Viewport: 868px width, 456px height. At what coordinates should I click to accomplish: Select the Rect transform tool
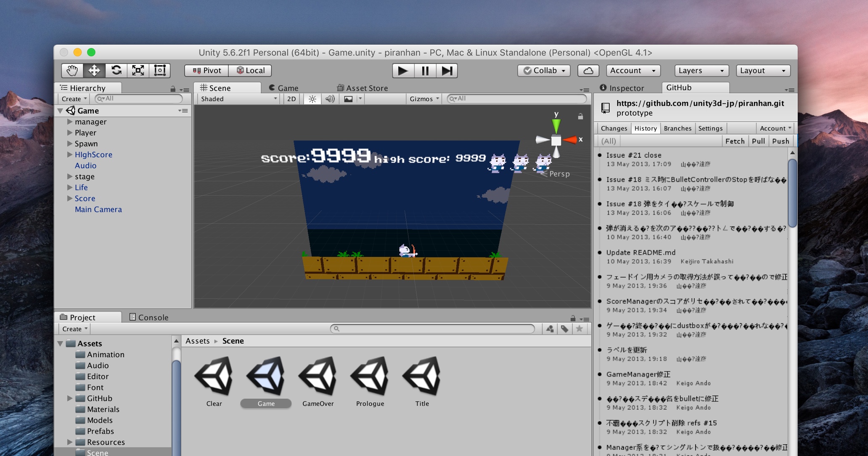(x=160, y=70)
